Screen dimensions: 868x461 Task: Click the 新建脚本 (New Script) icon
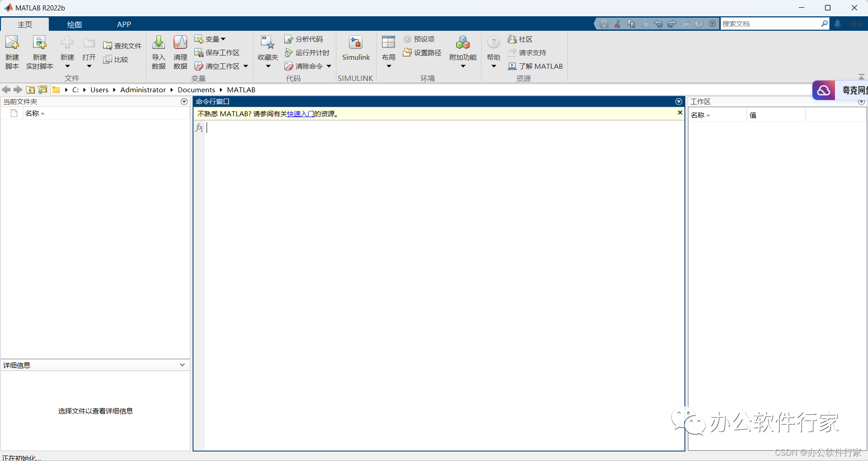click(12, 43)
